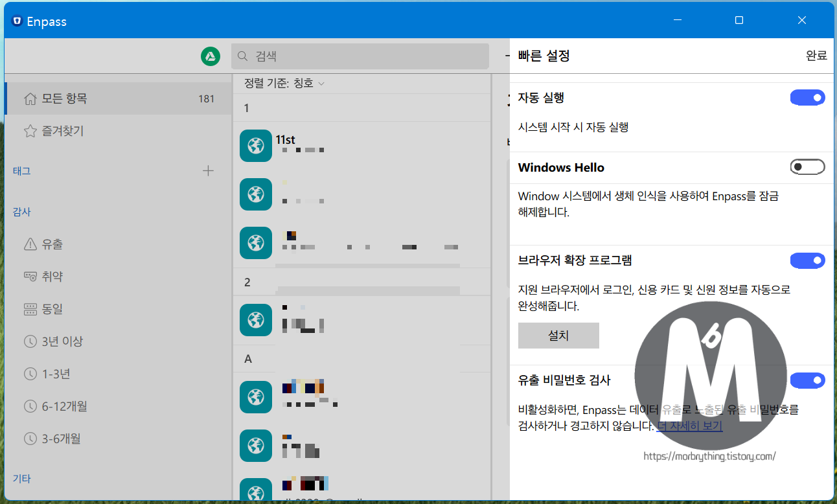Toggle the 자동 실행 switch off
The width and height of the screenshot is (837, 504).
(807, 98)
